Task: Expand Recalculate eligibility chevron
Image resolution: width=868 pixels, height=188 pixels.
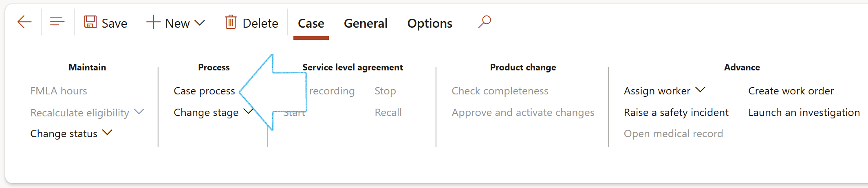Action: click(139, 111)
